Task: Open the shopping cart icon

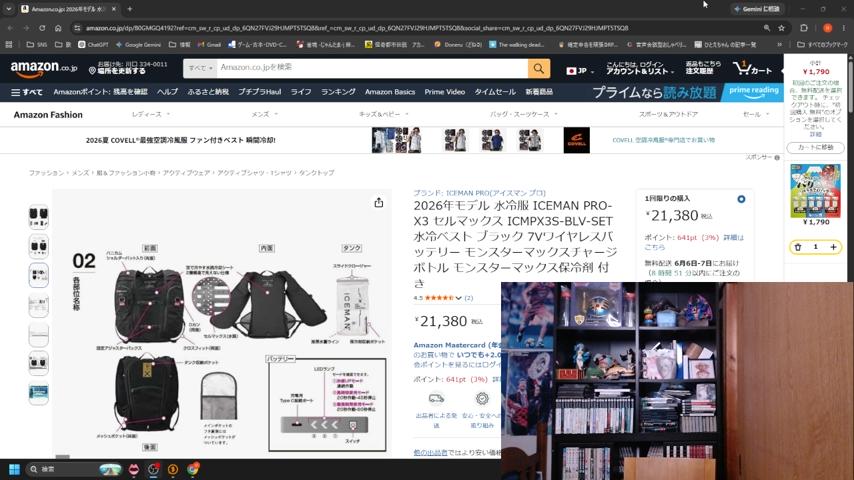Action: (x=753, y=69)
